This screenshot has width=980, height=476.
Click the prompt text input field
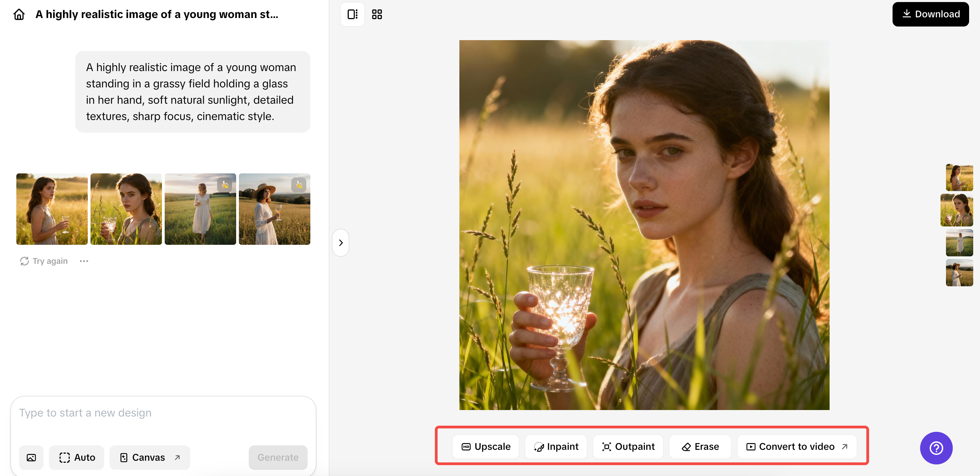pyautogui.click(x=163, y=413)
